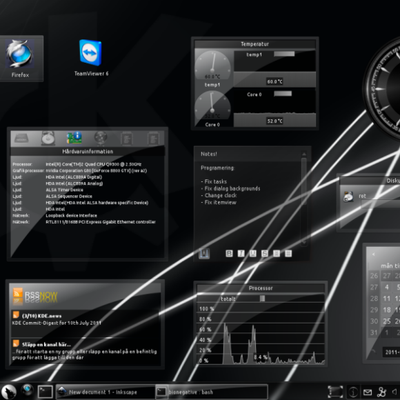Click the second RSS feed orange icon
The width and height of the screenshot is (400, 400).
pyautogui.click(x=16, y=344)
